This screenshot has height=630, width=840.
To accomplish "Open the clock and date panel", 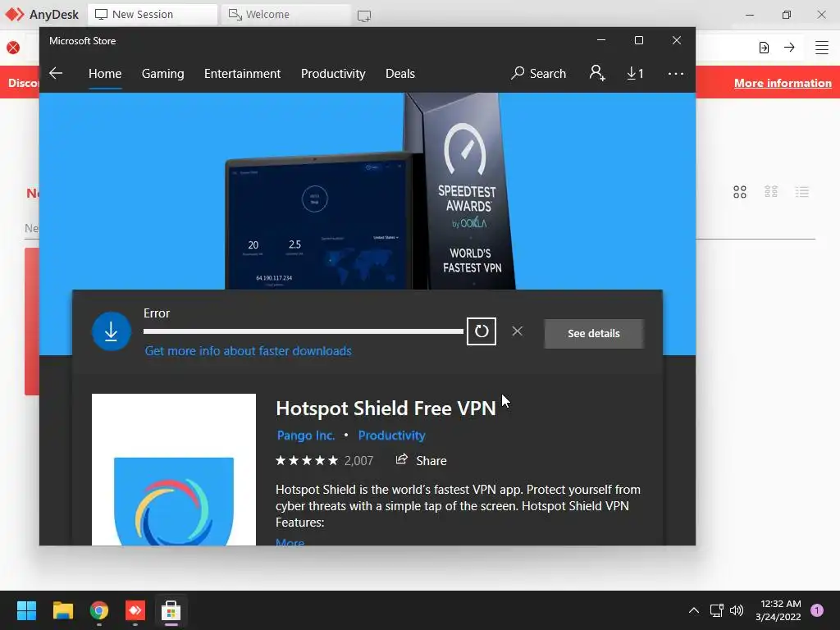I will pyautogui.click(x=778, y=610).
